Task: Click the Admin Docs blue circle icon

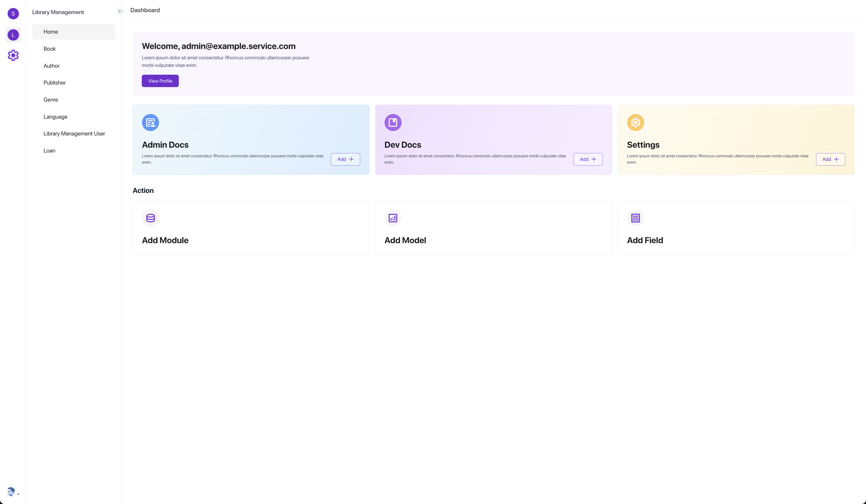Action: coord(150,123)
